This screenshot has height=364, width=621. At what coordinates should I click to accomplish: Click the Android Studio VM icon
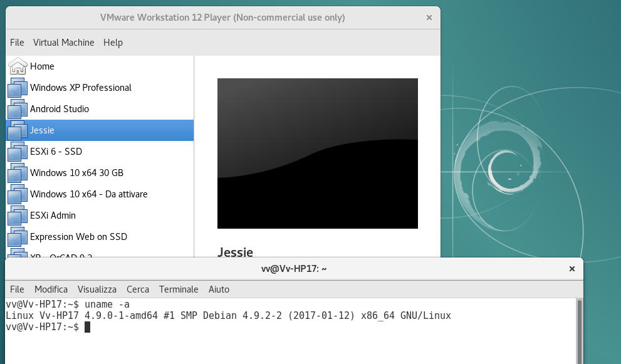point(18,109)
